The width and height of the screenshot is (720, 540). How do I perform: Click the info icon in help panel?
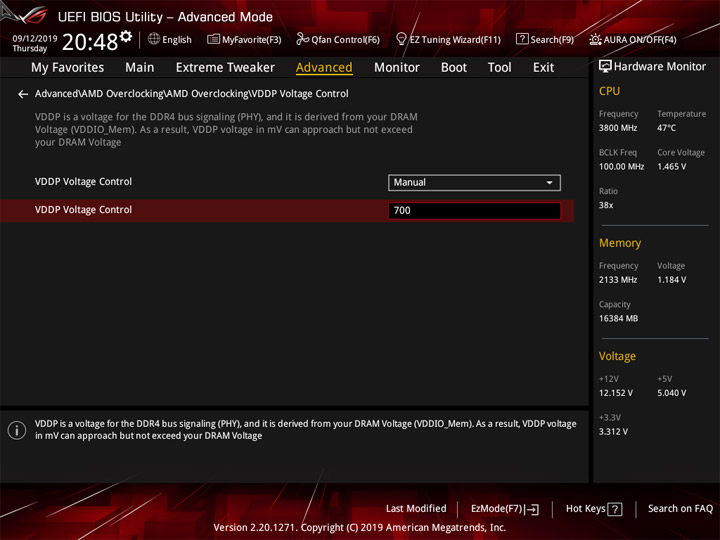17,430
